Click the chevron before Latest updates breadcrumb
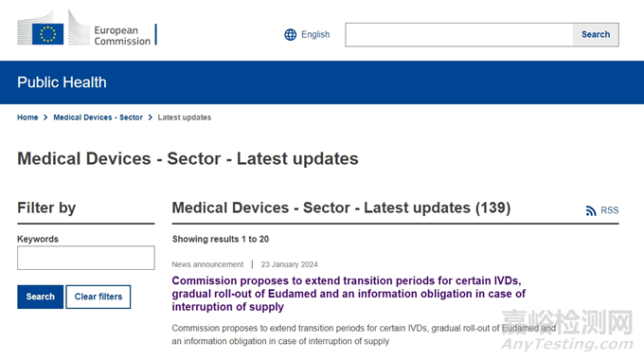Viewport: 644px width, 361px height. pyautogui.click(x=151, y=117)
